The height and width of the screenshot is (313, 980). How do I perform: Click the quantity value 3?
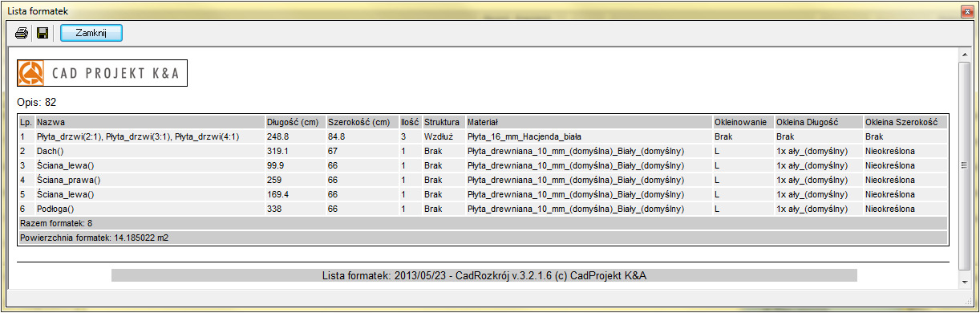pyautogui.click(x=403, y=137)
